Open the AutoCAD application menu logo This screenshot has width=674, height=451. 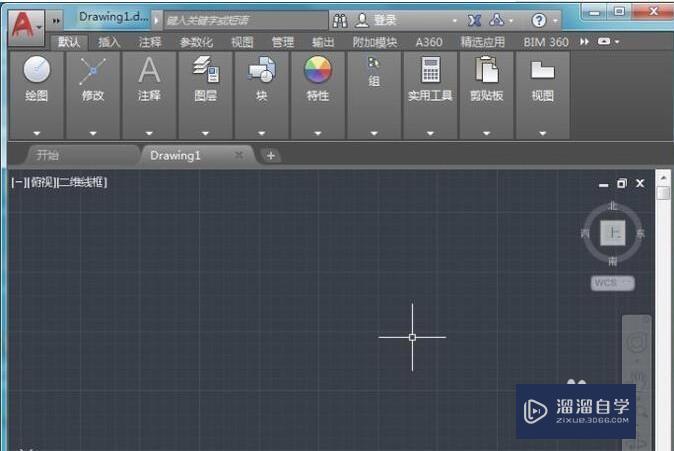pyautogui.click(x=25, y=27)
